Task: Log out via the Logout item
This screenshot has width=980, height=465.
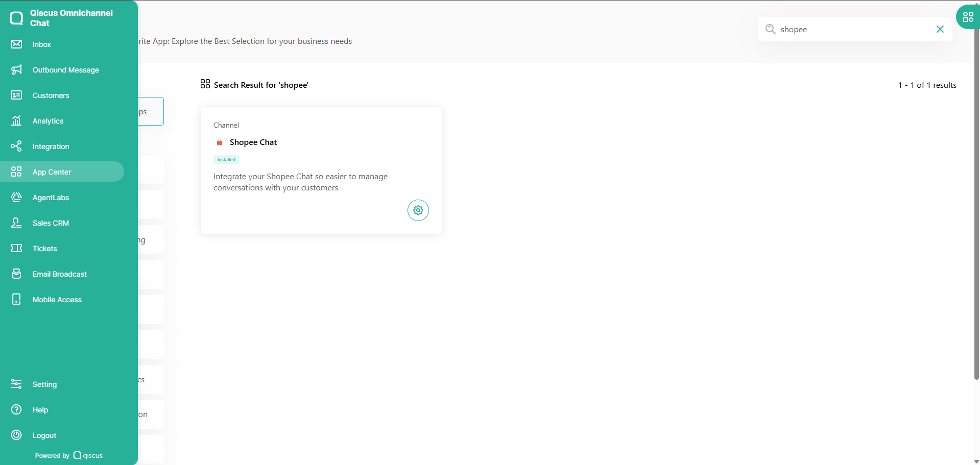Action: pyautogui.click(x=44, y=435)
